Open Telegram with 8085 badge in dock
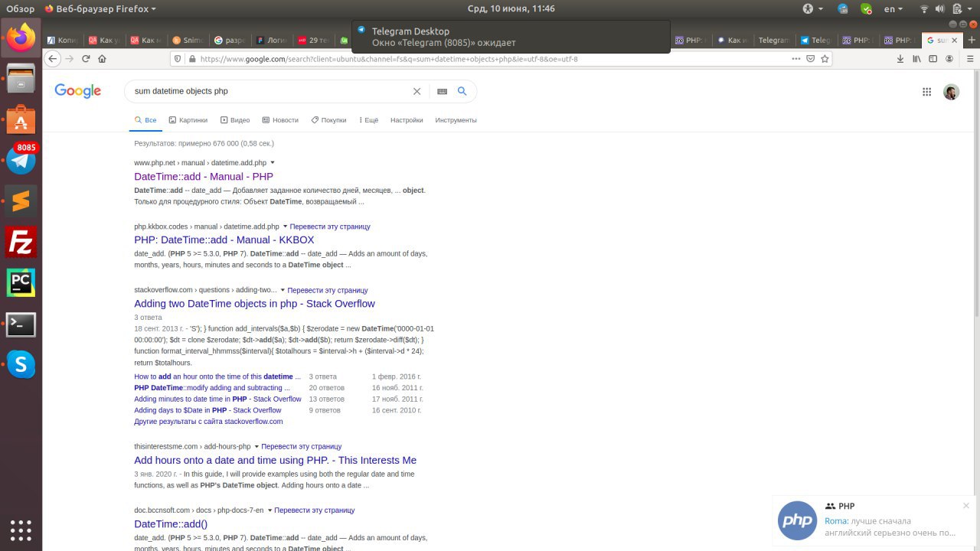Viewport: 980px width, 551px height. click(21, 160)
